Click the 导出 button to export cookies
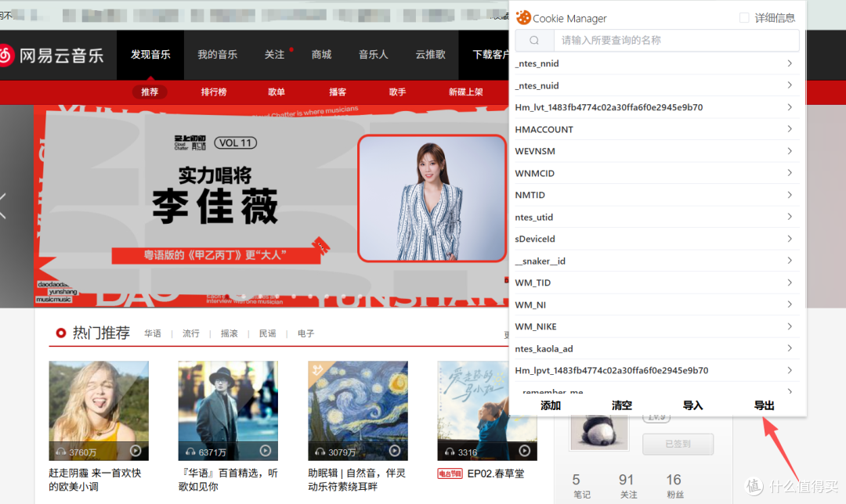The height and width of the screenshot is (504, 846). coord(764,405)
